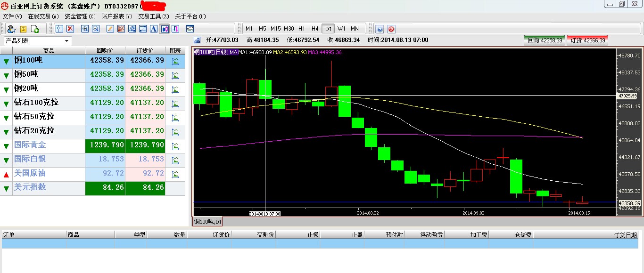Open chart icon for 国际黄金 row

[x=175, y=146]
